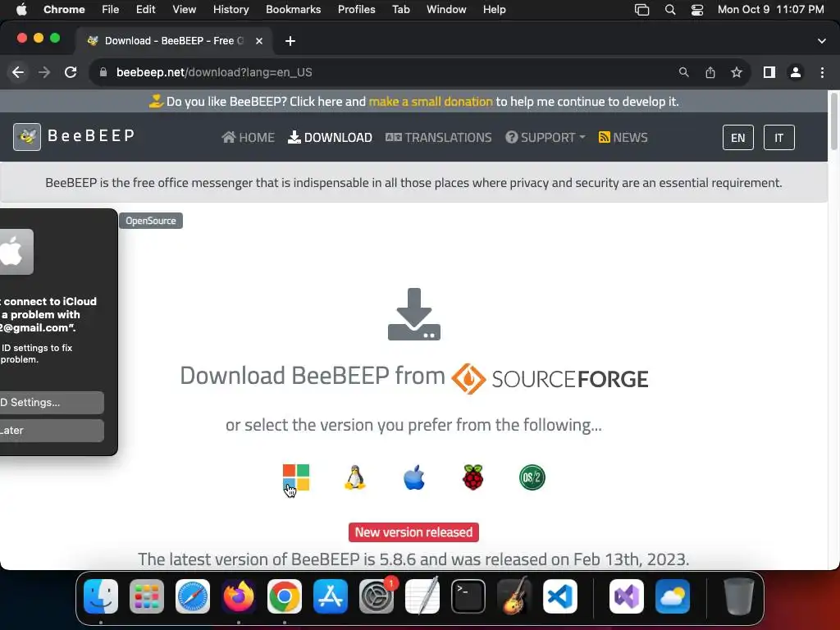Screen dimensions: 840x630
Task: Choose Later in iCloud notification
Action: 52,431
